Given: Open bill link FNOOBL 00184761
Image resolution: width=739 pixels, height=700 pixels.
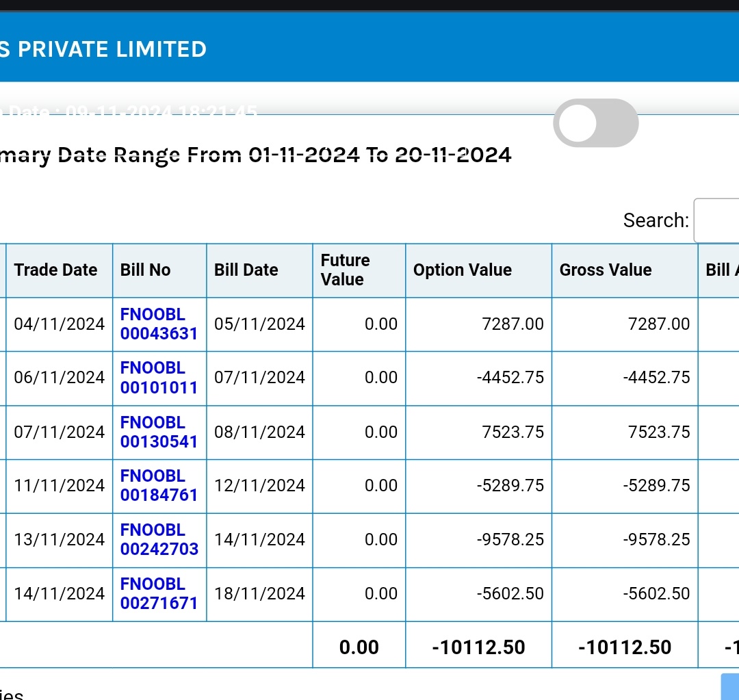Looking at the screenshot, I should 159,486.
